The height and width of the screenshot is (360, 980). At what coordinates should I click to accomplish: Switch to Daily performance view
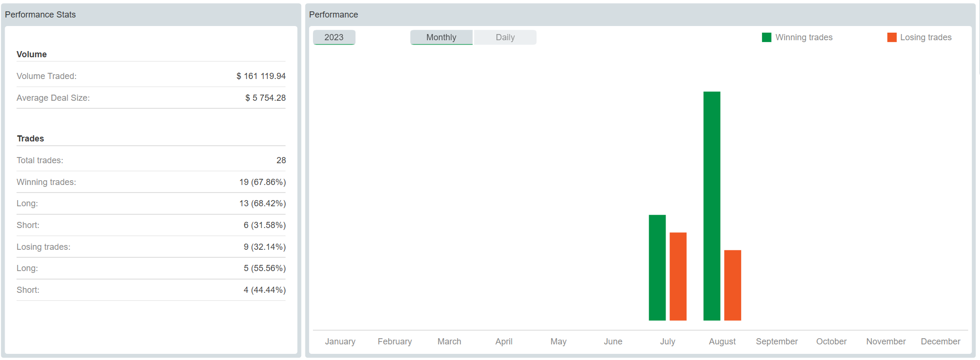505,37
